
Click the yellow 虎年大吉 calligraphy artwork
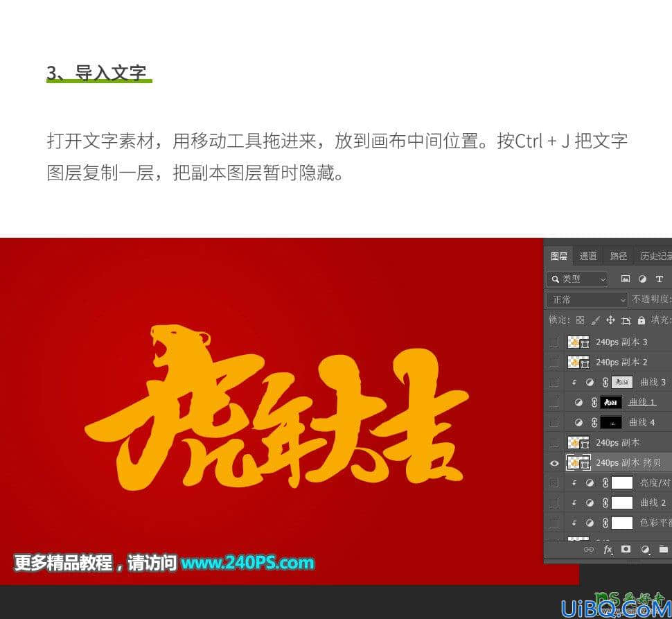[276, 408]
